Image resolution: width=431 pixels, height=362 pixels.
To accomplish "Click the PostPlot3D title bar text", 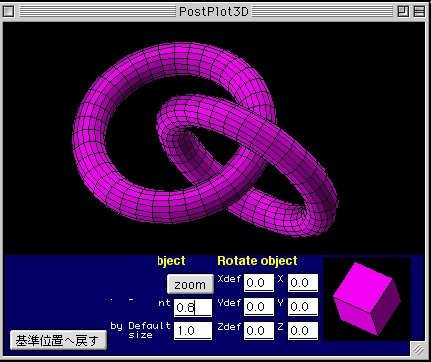I will tap(214, 12).
